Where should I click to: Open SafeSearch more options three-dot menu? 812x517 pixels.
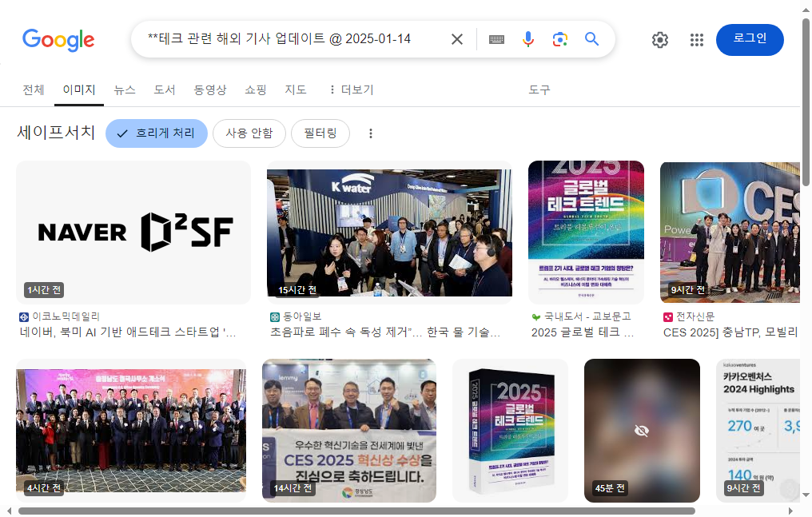[x=370, y=133]
